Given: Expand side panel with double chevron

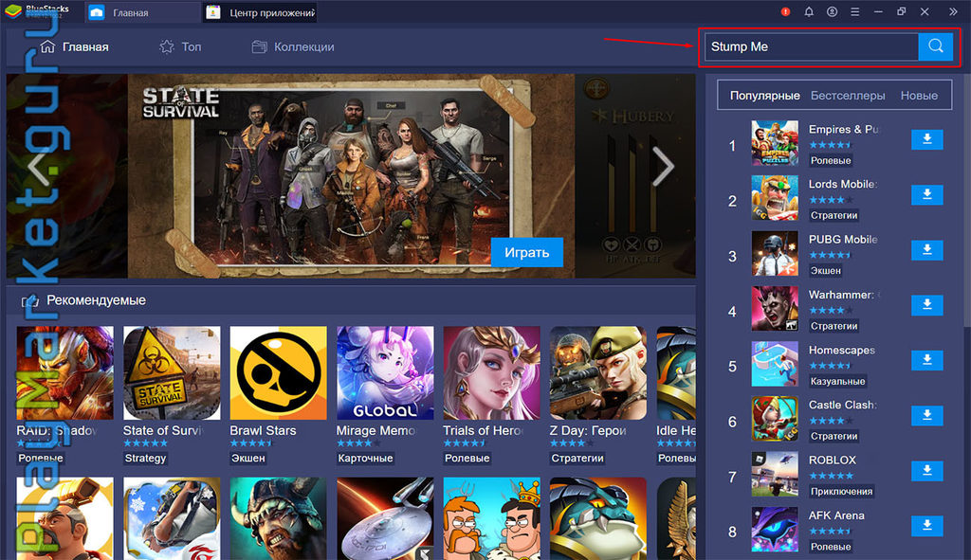Looking at the screenshot, I should (953, 11).
